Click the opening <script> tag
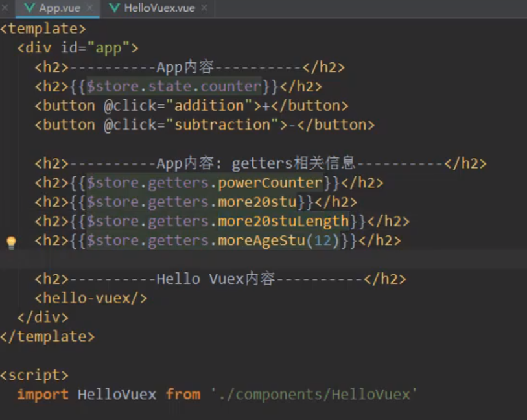The image size is (527, 420). point(34,375)
